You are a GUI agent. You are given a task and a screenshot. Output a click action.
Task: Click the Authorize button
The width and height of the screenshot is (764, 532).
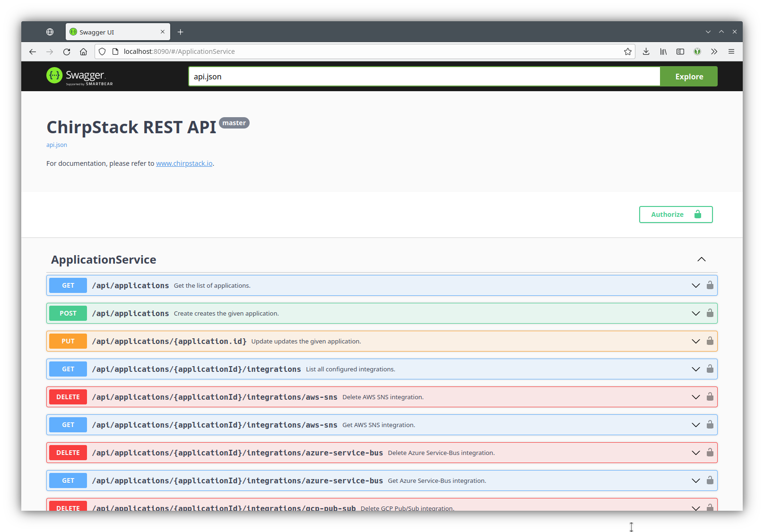click(675, 215)
